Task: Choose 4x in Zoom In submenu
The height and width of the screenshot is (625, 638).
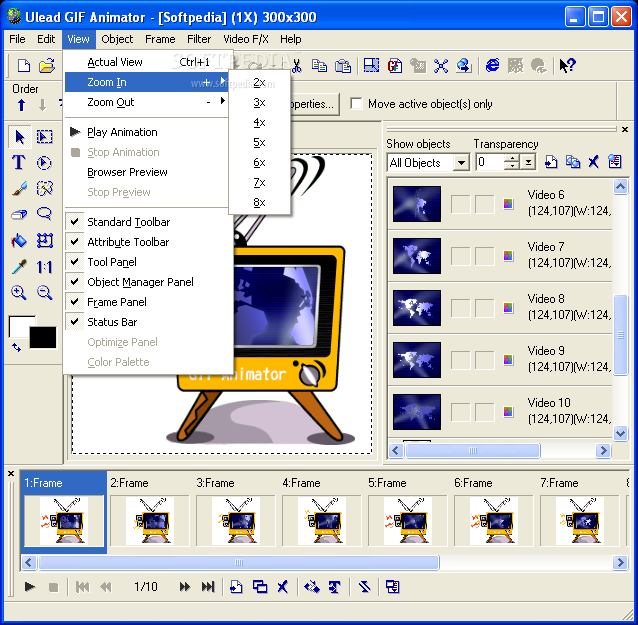Action: click(x=259, y=122)
